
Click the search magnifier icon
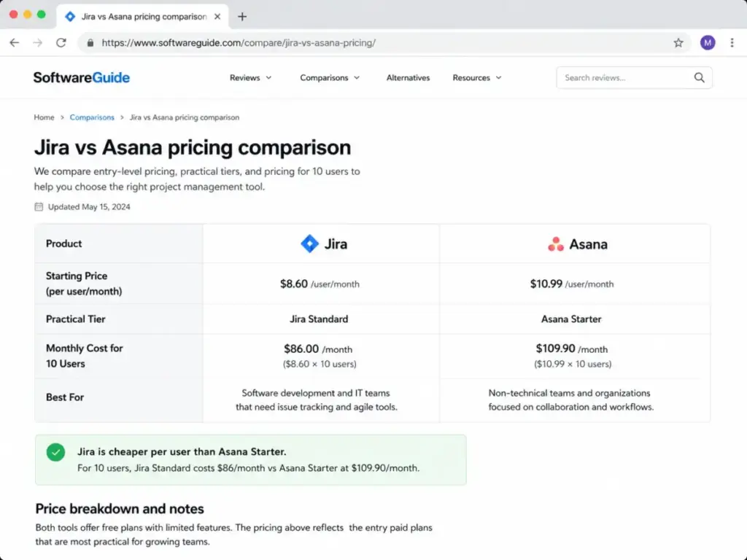point(699,77)
